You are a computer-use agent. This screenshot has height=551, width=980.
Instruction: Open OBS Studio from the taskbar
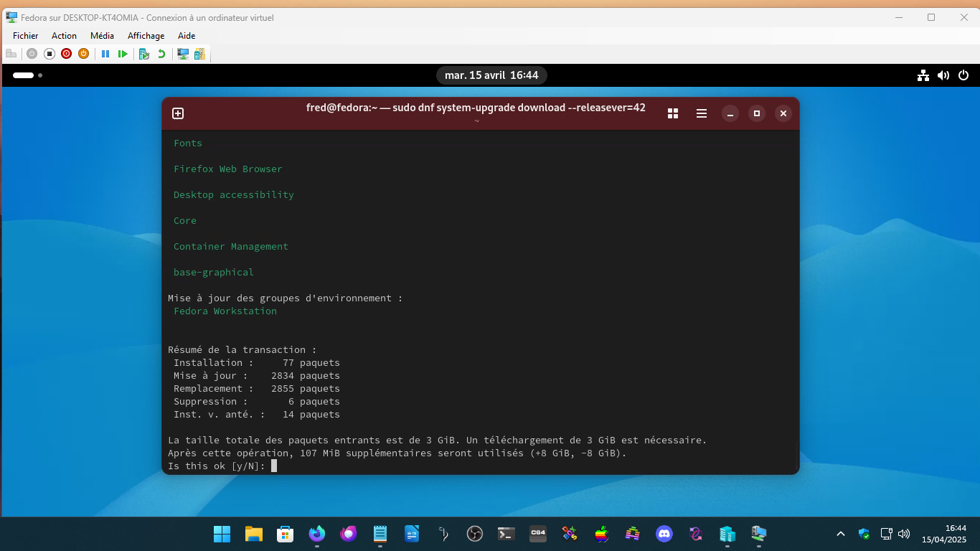475,534
